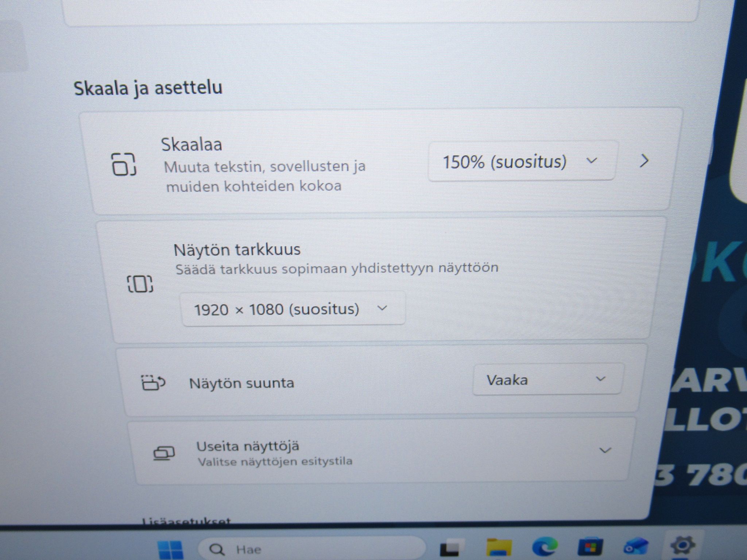Open the Outlook app on the taskbar
This screenshot has height=560, width=747.
pos(636,546)
